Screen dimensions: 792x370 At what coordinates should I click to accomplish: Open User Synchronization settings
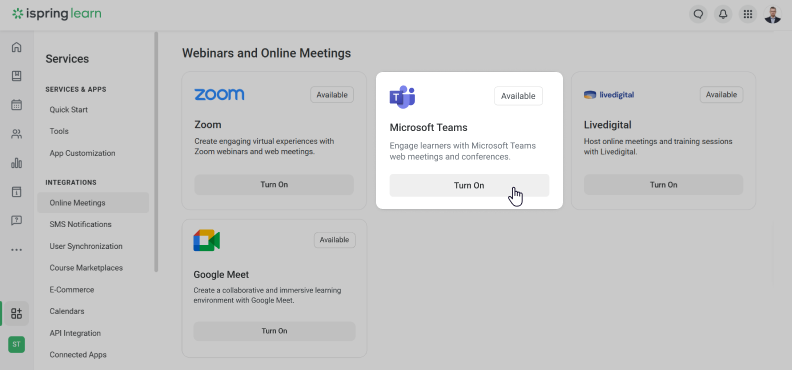pos(86,246)
